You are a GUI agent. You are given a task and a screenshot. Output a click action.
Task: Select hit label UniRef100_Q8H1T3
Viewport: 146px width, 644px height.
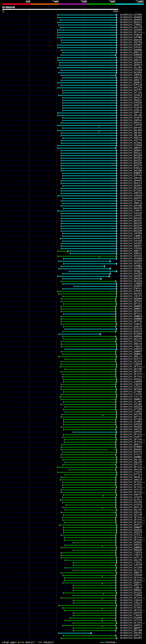(131, 80)
